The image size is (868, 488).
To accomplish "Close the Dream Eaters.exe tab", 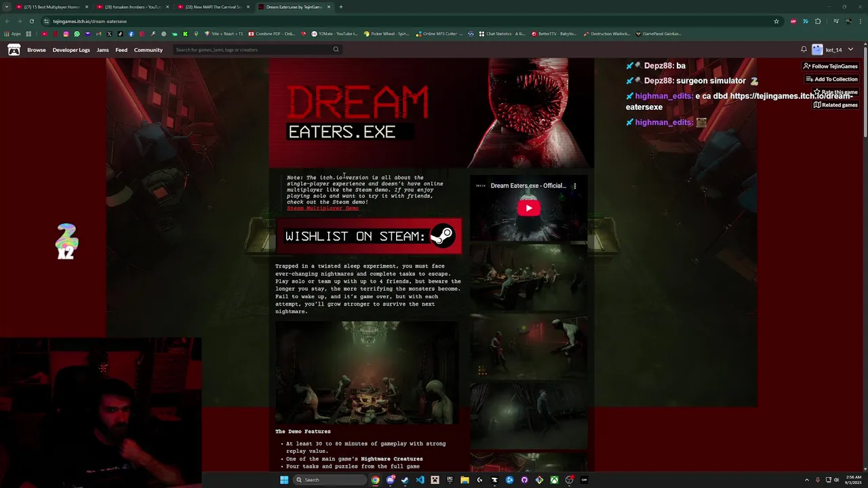I will [x=329, y=7].
